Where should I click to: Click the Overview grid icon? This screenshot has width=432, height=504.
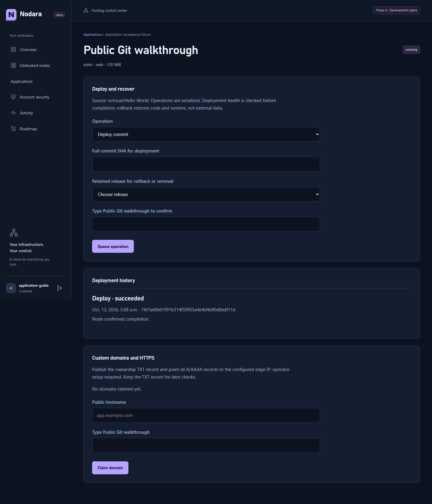[13, 50]
